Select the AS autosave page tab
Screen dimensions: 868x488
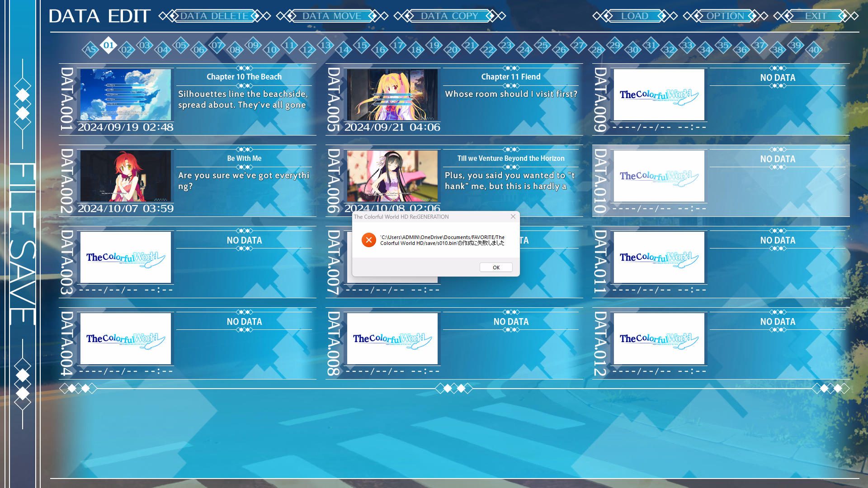point(90,50)
